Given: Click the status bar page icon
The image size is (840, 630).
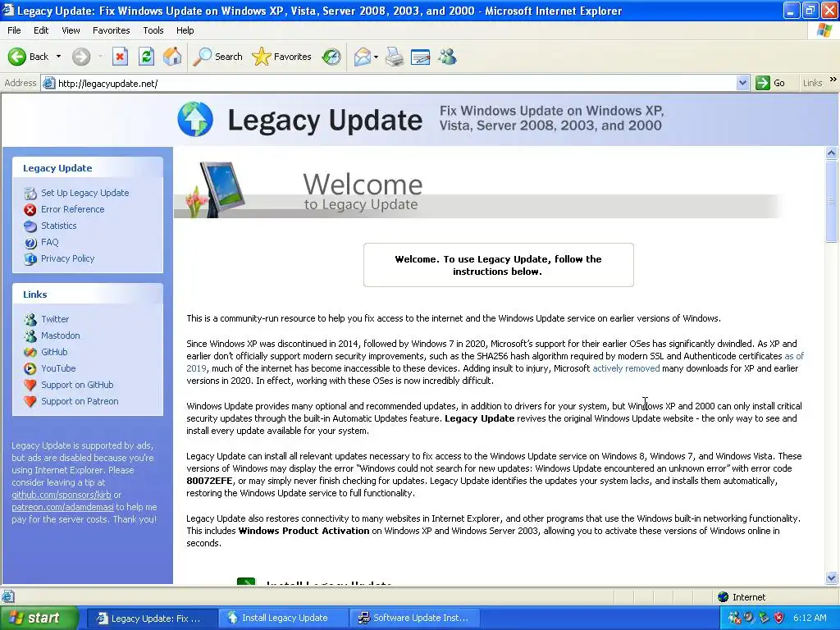Looking at the screenshot, I should point(7,597).
